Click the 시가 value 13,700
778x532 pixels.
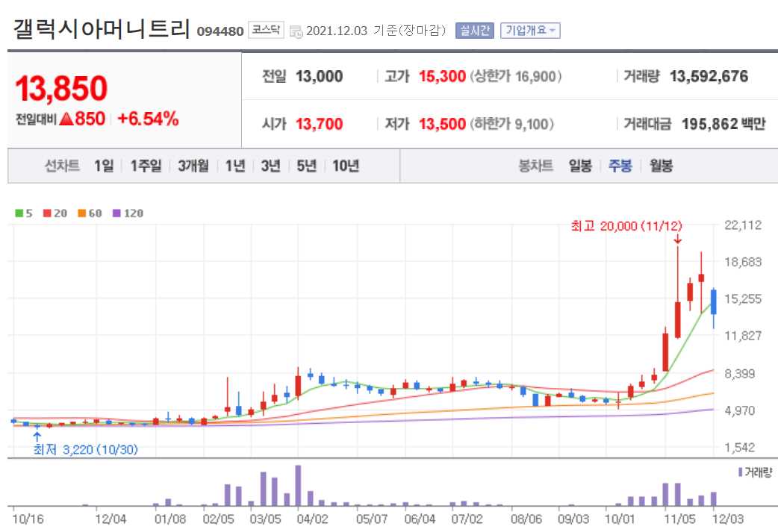pos(319,123)
